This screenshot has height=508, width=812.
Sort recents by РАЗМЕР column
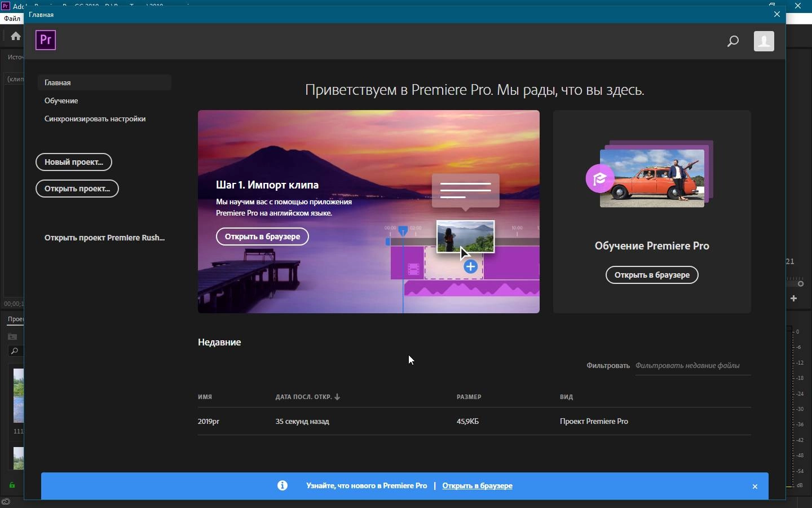pyautogui.click(x=469, y=397)
